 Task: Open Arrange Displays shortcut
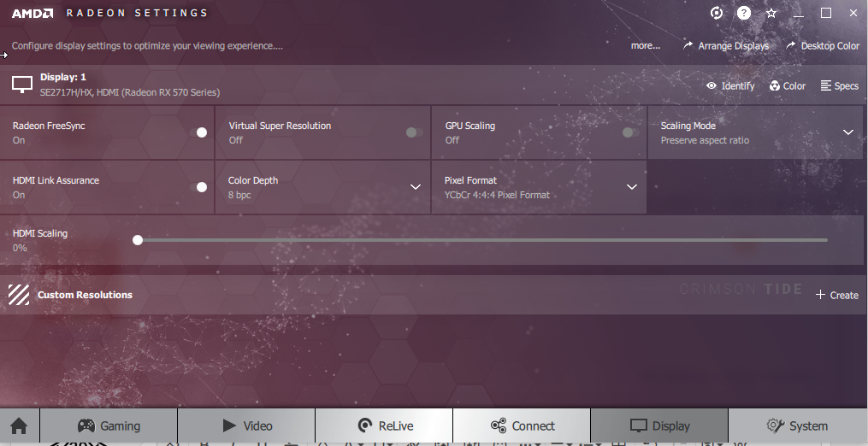coord(726,46)
